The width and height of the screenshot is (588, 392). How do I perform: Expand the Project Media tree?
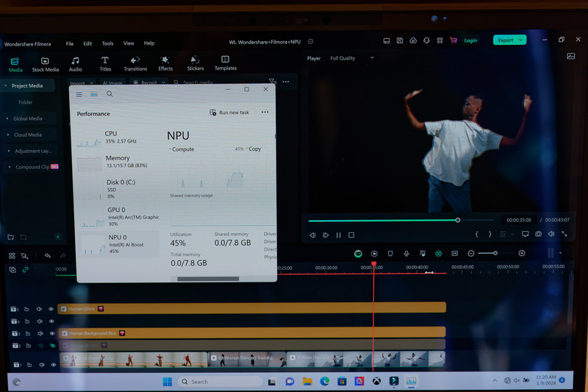click(6, 86)
